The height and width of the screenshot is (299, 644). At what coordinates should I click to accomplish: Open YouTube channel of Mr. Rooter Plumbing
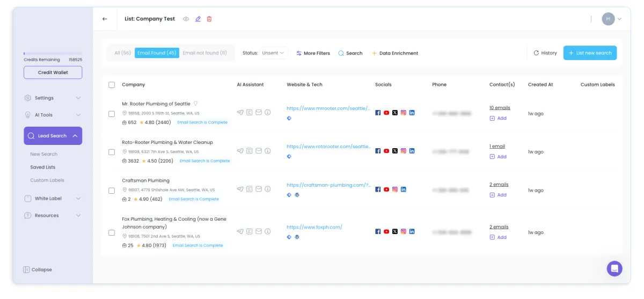click(x=386, y=113)
